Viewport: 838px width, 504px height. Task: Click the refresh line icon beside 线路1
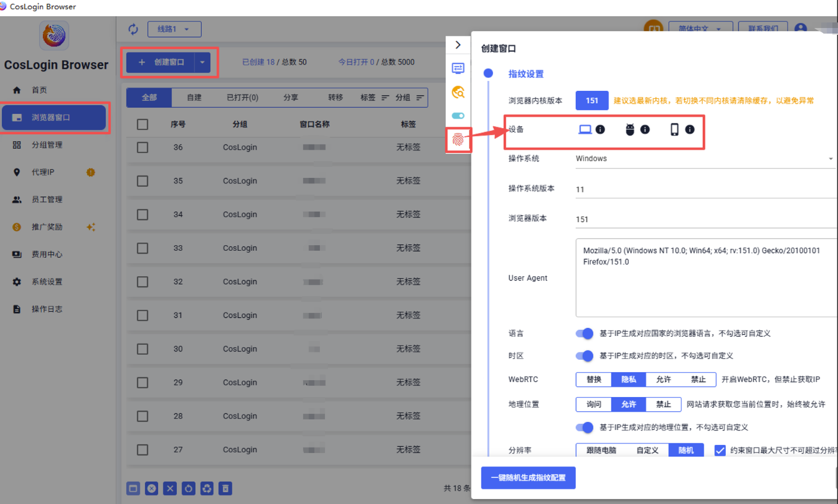133,29
